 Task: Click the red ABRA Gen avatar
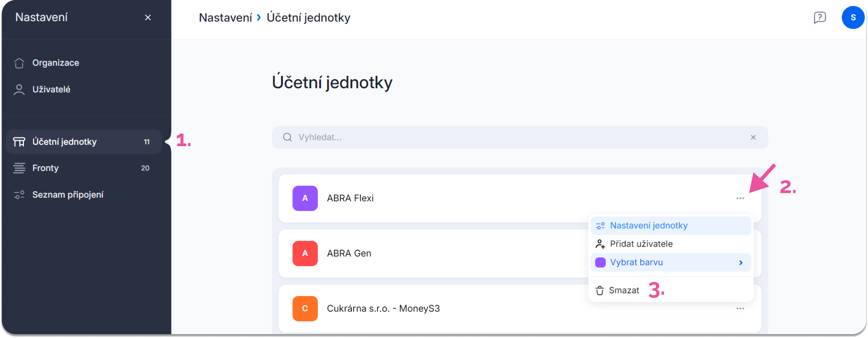[305, 253]
